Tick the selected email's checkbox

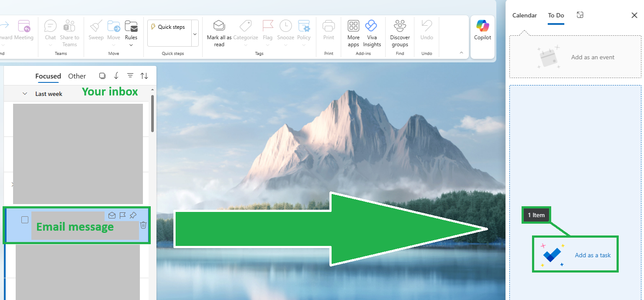[25, 220]
